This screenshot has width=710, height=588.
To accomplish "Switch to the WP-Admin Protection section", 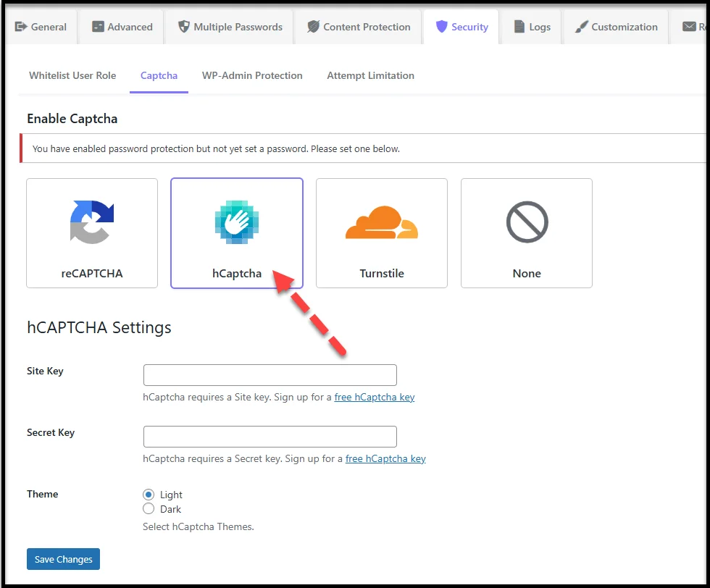I will click(x=252, y=75).
